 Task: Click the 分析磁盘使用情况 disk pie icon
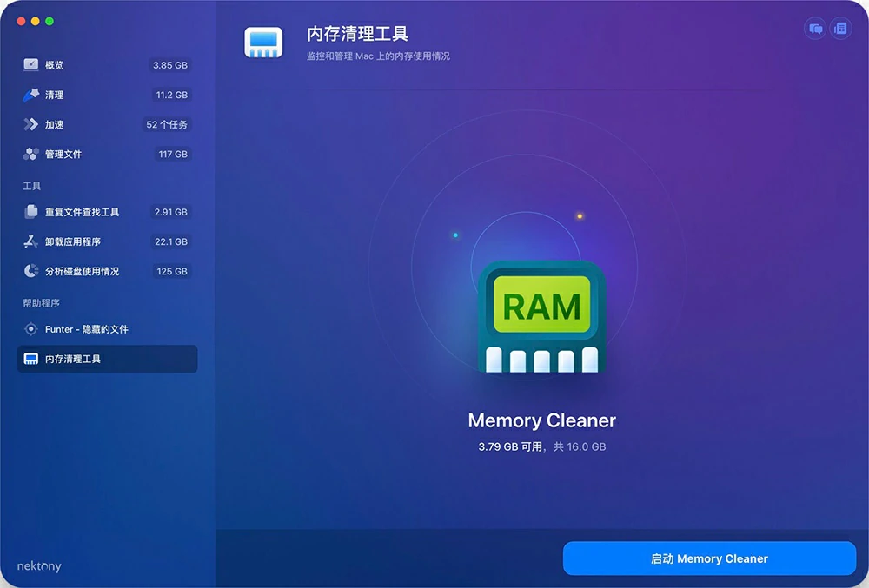31,271
